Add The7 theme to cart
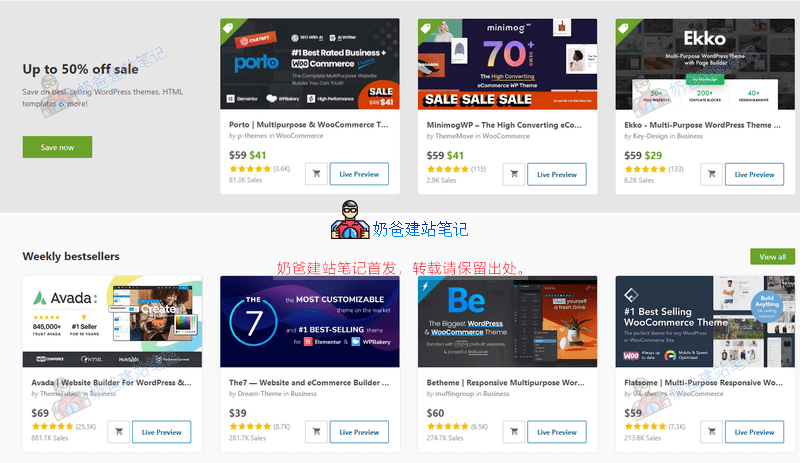Viewport: 800px width, 463px height. pos(316,432)
